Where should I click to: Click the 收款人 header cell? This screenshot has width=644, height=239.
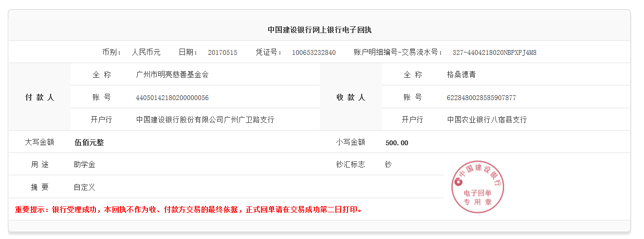pos(350,97)
